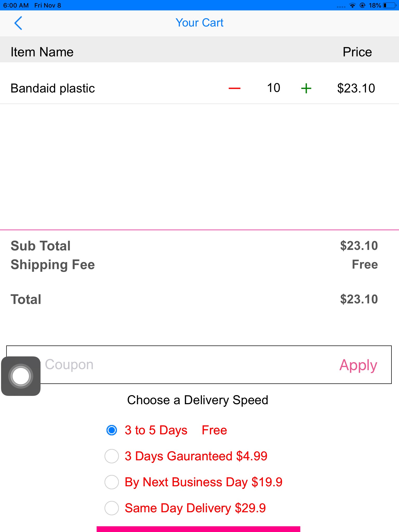
Task: Pick Same Day Delivery $29.9 option
Action: 112,508
